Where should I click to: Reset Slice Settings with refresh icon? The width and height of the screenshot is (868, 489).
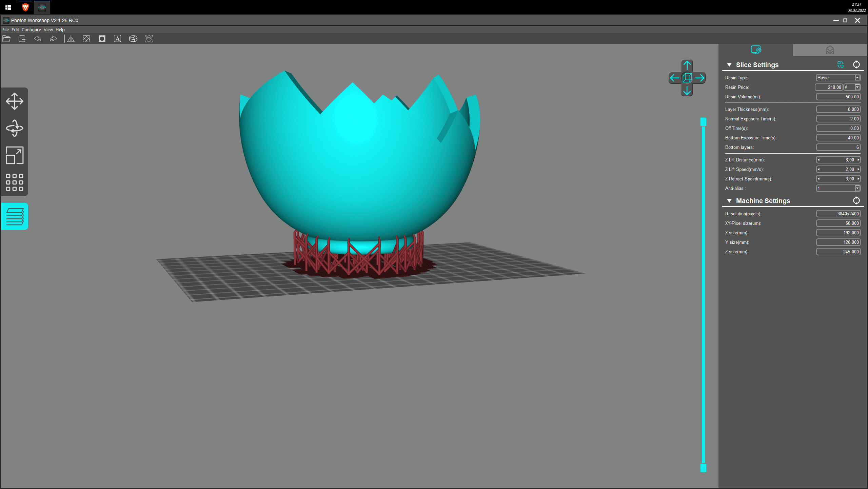856,65
